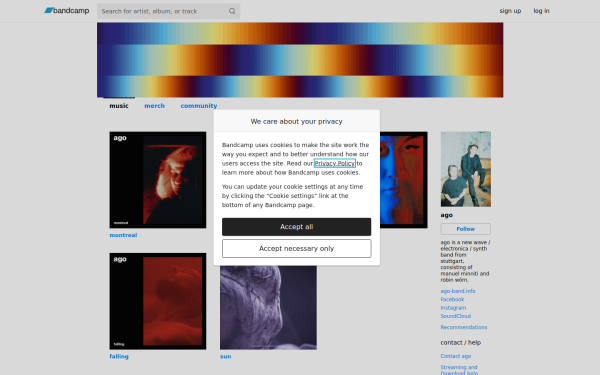Screen dimensions: 600x375
Task: Open ago's SoundCloud link
Action: pos(455,316)
